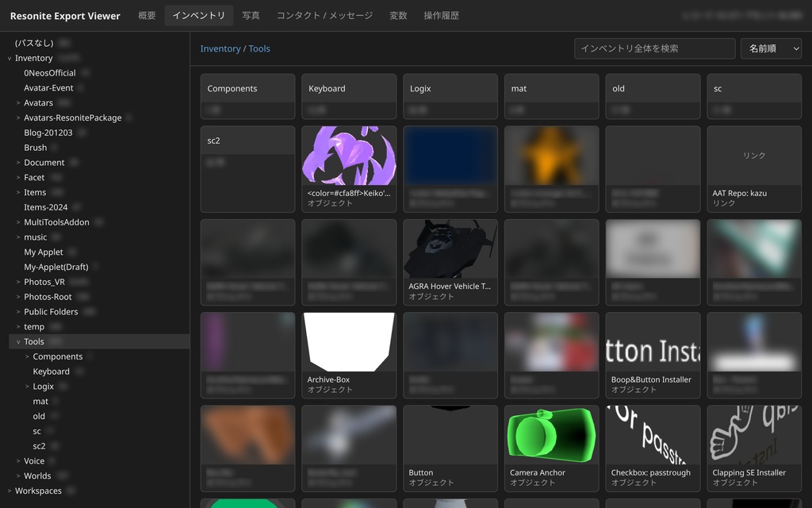Click the Inventory breadcrumb link
Screen dimensions: 812x508
(220, 48)
